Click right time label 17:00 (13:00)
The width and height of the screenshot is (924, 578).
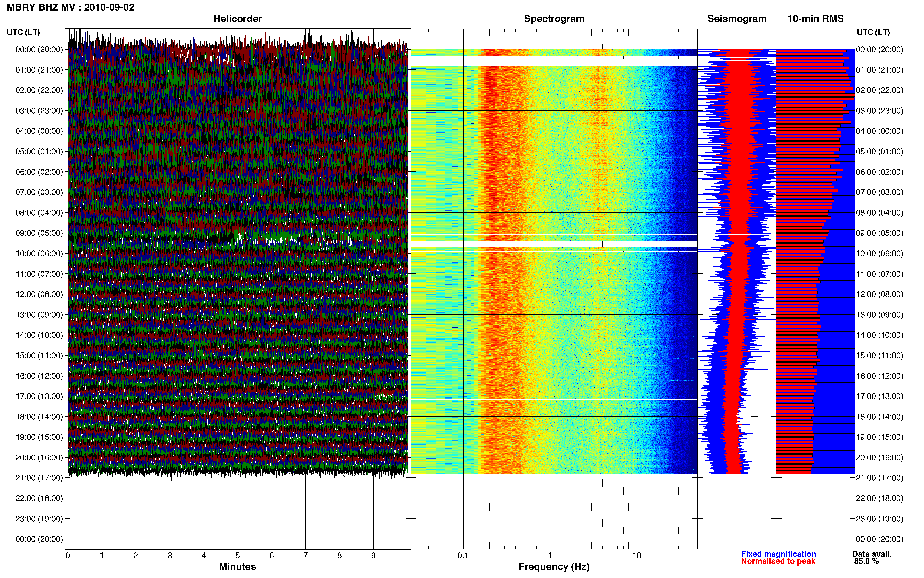click(880, 396)
